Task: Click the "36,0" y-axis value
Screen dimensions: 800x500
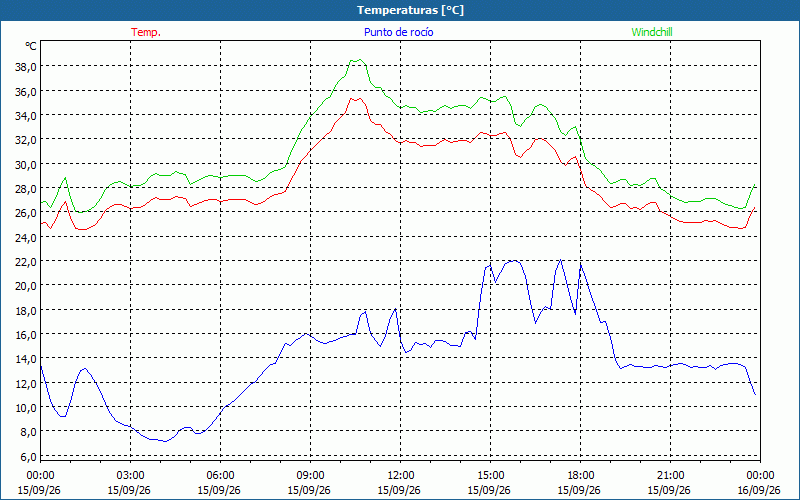Action: 26,92
